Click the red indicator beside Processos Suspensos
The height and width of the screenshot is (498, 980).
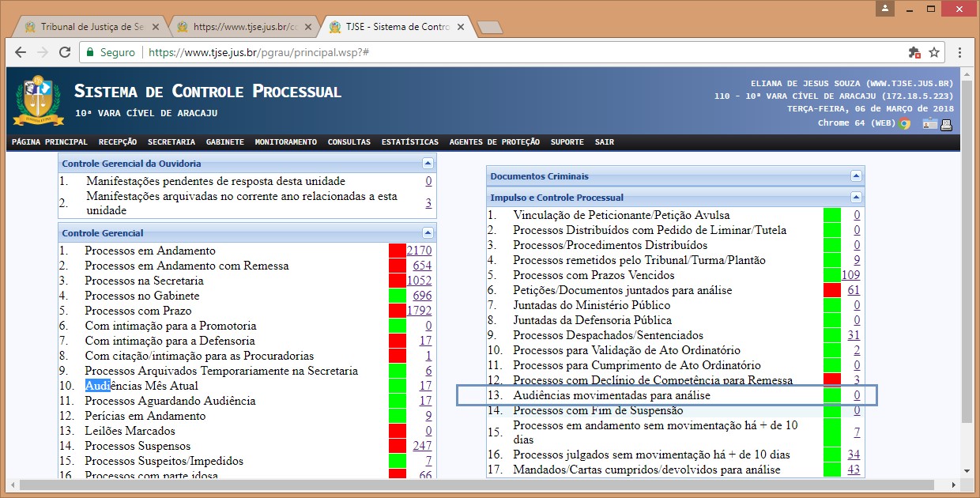tap(398, 446)
